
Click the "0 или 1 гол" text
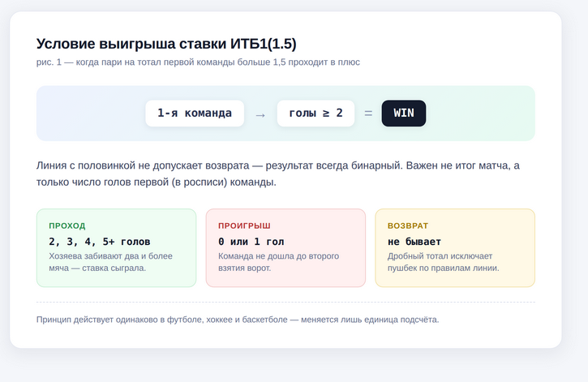[x=250, y=242]
